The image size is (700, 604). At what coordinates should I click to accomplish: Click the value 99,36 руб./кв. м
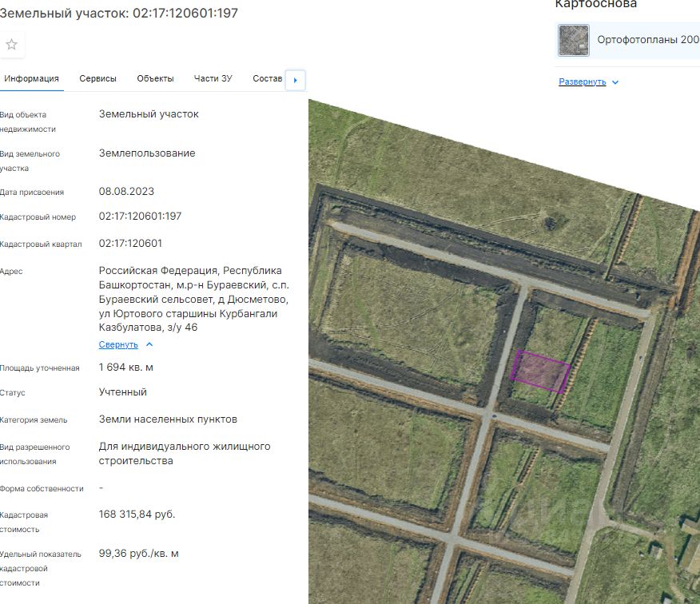(x=139, y=554)
